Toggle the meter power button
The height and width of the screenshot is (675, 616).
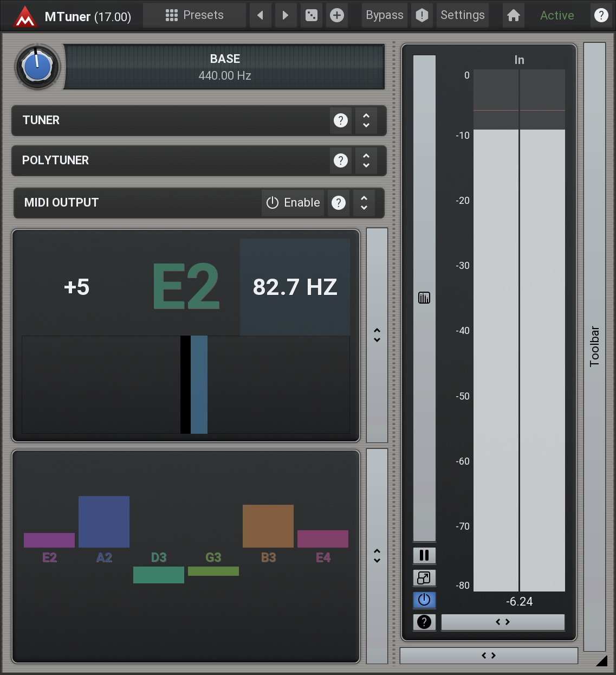click(424, 600)
